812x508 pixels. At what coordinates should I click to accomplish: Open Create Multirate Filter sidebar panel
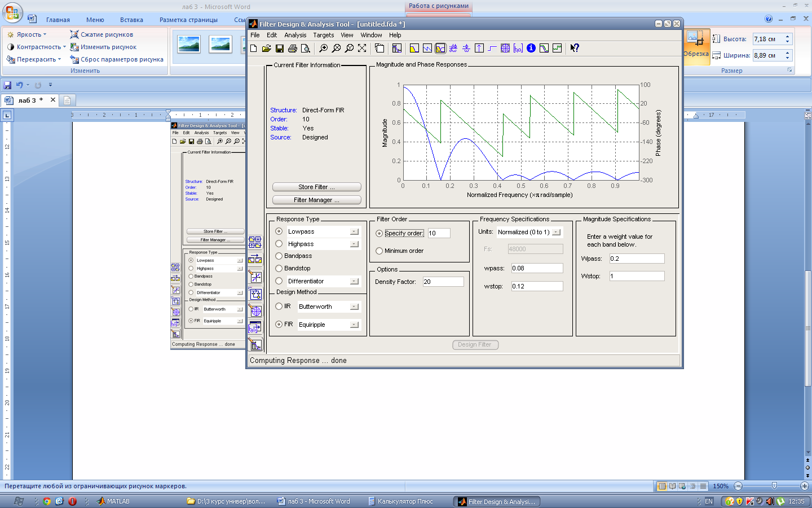pos(255,242)
